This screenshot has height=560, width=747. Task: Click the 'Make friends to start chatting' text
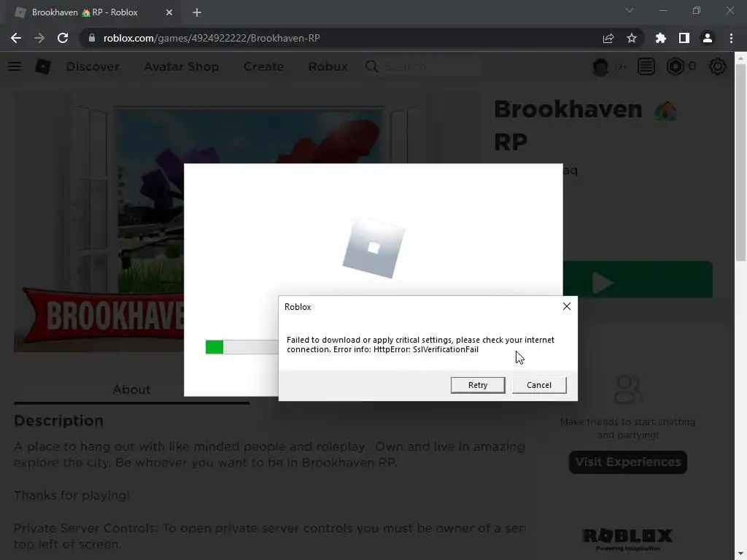coord(628,428)
